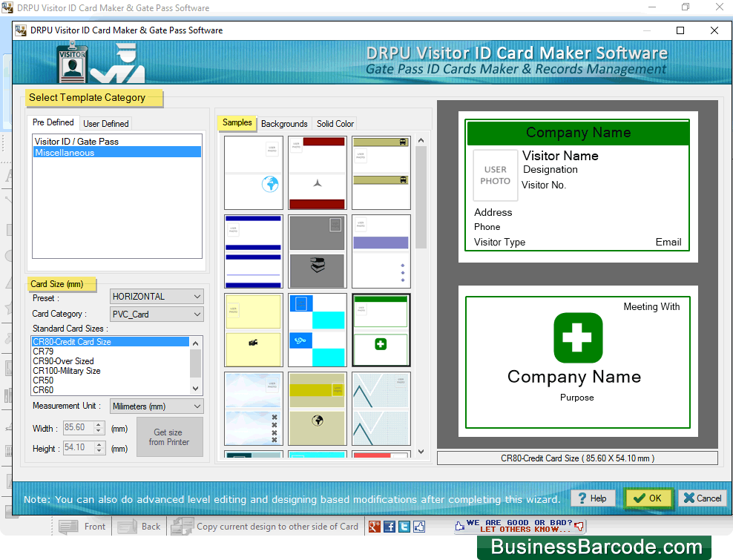Click the CR80 size status label
Image resolution: width=733 pixels, height=560 pixels.
[577, 458]
